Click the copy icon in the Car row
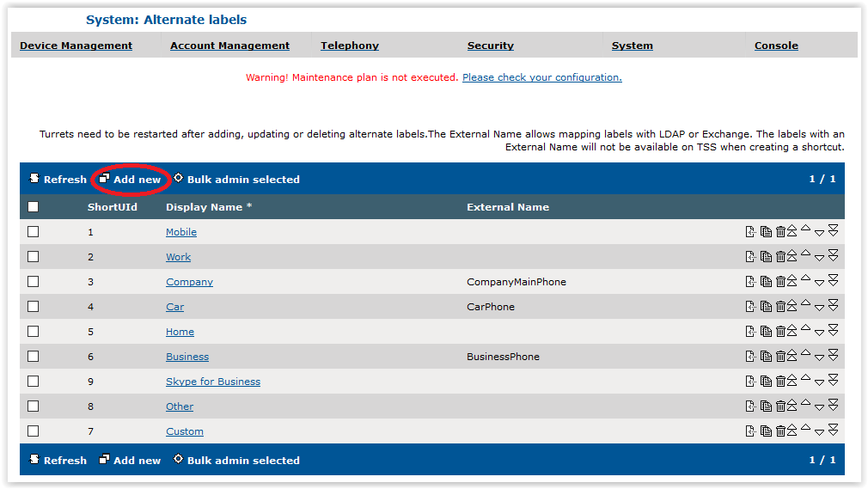The height and width of the screenshot is (489, 868). pos(766,306)
